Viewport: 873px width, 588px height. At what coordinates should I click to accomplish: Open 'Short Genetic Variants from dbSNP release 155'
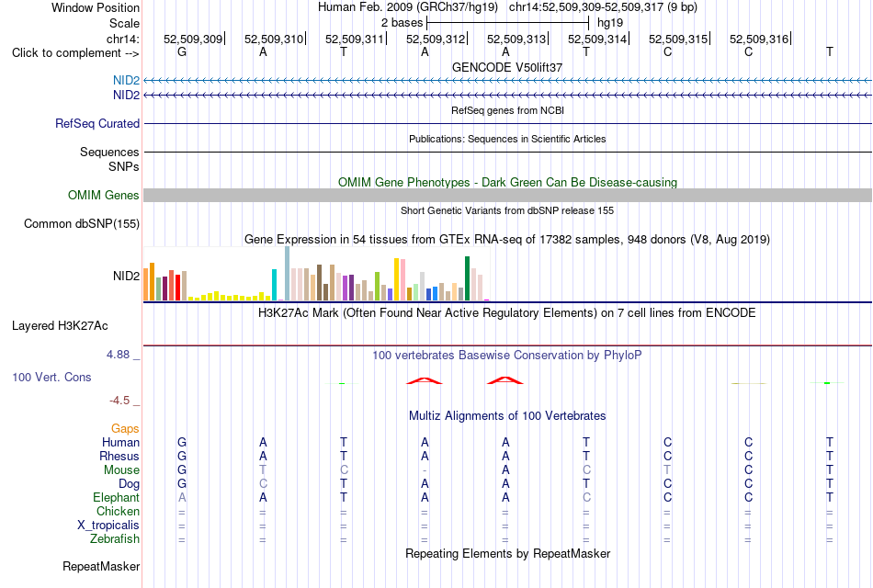(x=507, y=210)
